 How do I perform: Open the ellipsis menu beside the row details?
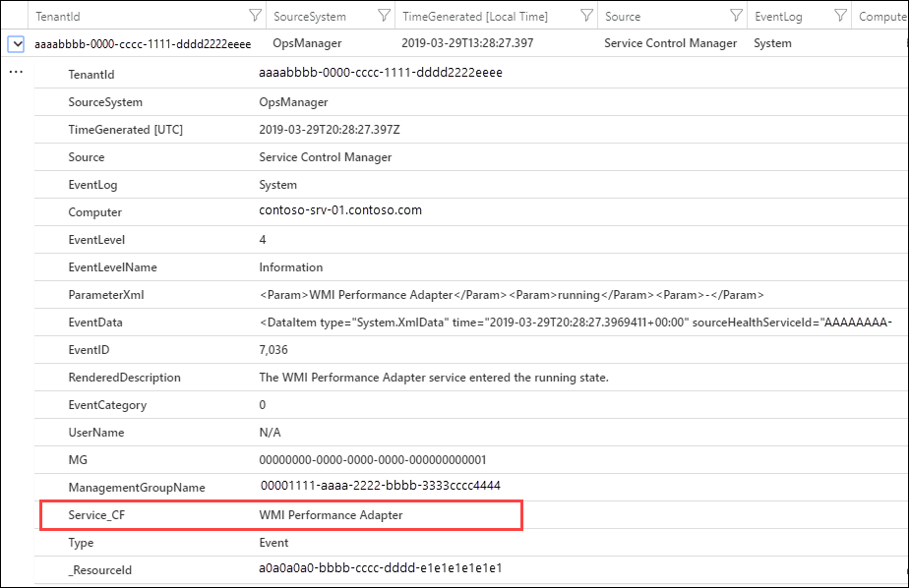(16, 74)
